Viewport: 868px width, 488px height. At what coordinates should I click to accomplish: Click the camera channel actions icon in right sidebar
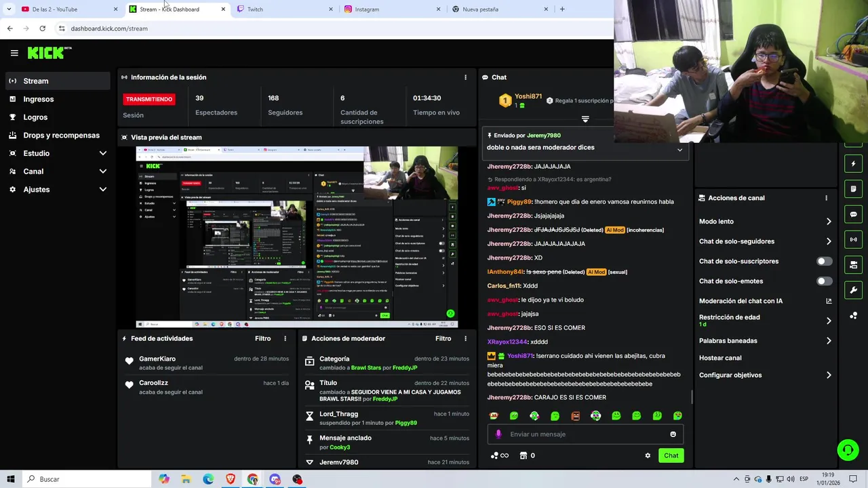(853, 264)
